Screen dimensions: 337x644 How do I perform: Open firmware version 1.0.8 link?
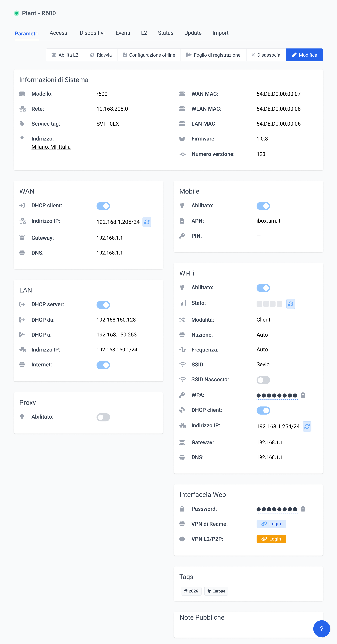pyautogui.click(x=262, y=139)
